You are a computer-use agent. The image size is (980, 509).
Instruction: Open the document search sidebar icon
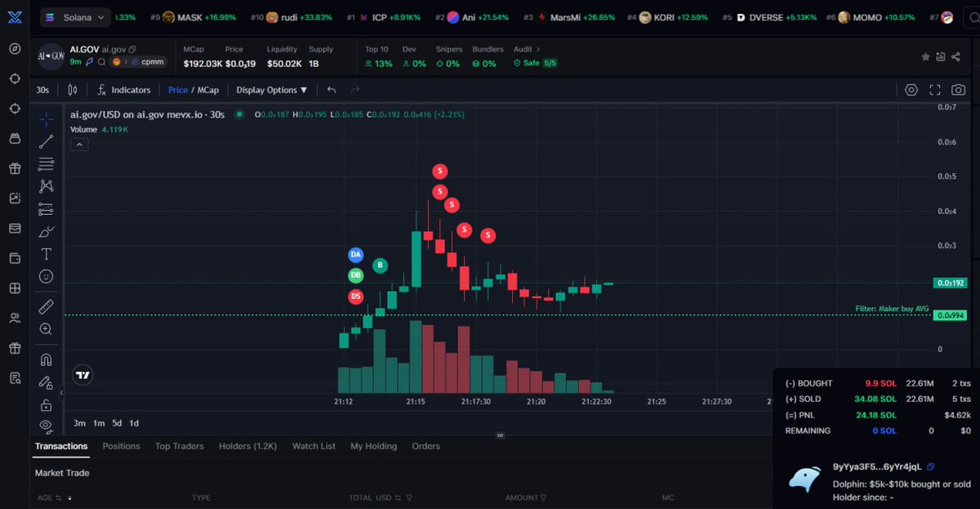(x=15, y=377)
